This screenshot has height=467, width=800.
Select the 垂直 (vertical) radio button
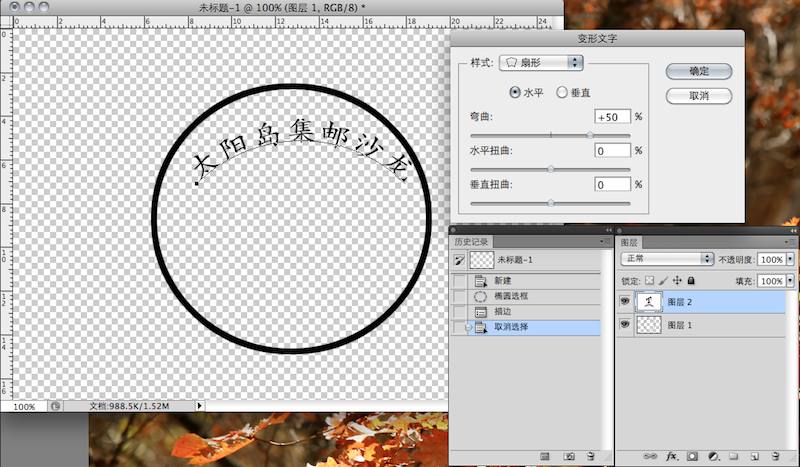point(562,93)
